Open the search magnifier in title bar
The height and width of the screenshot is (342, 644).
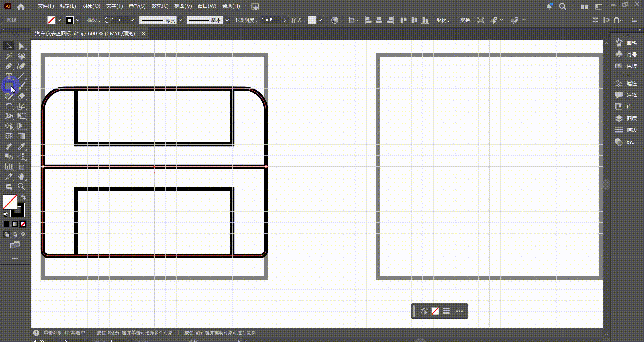(562, 6)
